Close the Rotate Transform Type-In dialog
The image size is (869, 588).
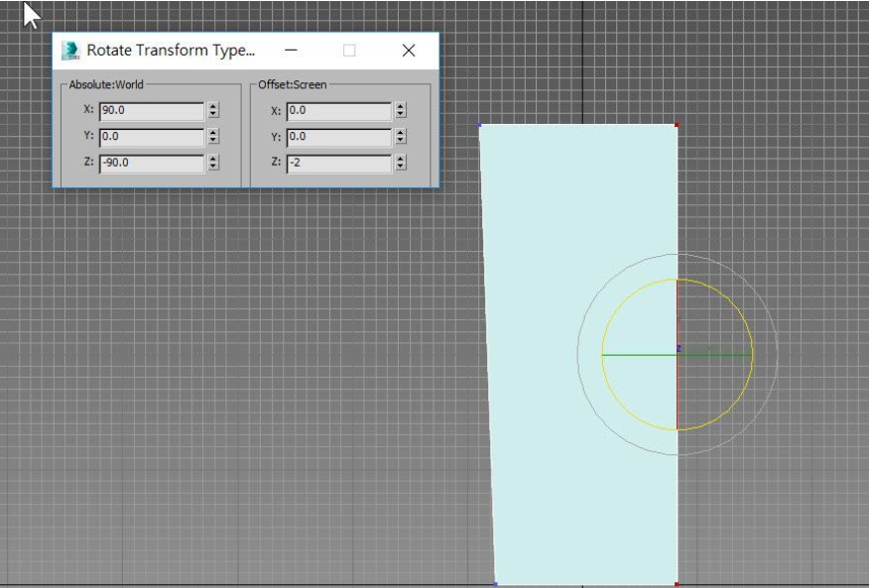(x=409, y=51)
